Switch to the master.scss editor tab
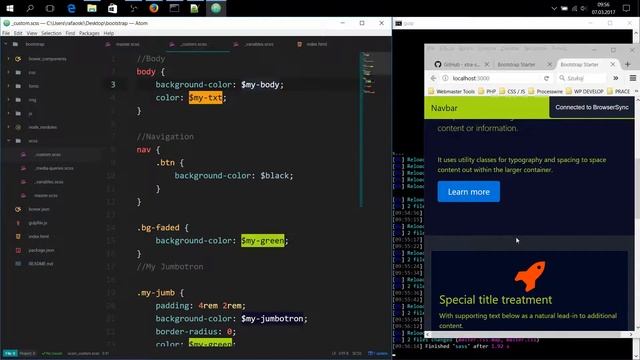This screenshot has width=640, height=360. pyautogui.click(x=127, y=44)
